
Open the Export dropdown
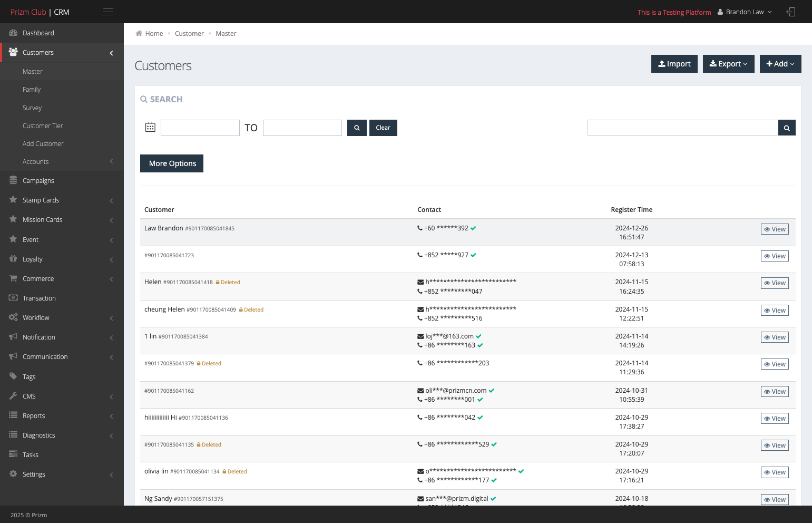point(728,64)
